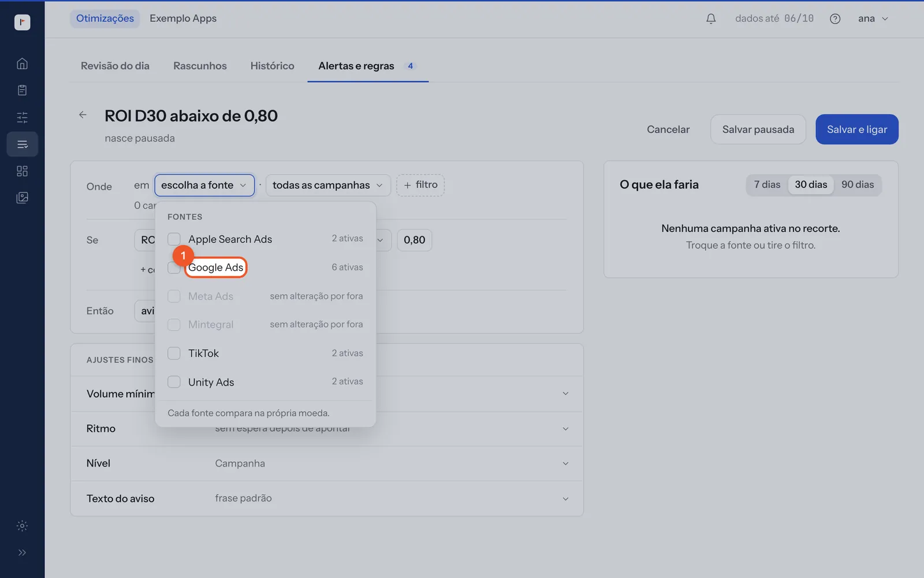Check the TikTok checkbox
This screenshot has width=924, height=578.
[174, 353]
